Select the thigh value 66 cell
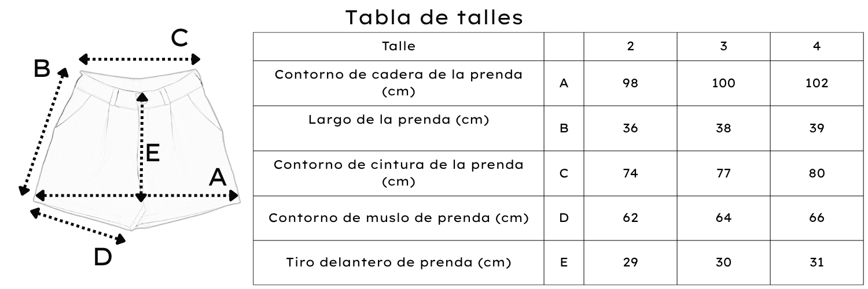Screen dimensions: 868x289 click(816, 218)
